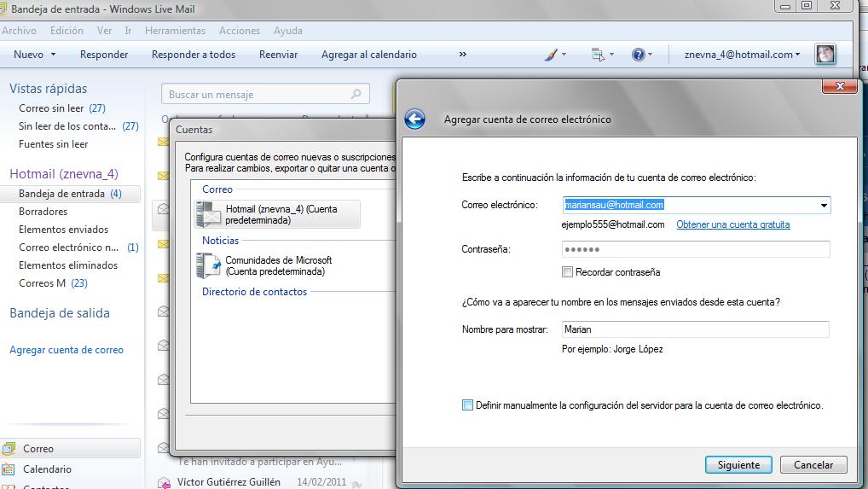Enable Recordar contraseña checkbox
Image resolution: width=868 pixels, height=489 pixels.
click(x=567, y=272)
